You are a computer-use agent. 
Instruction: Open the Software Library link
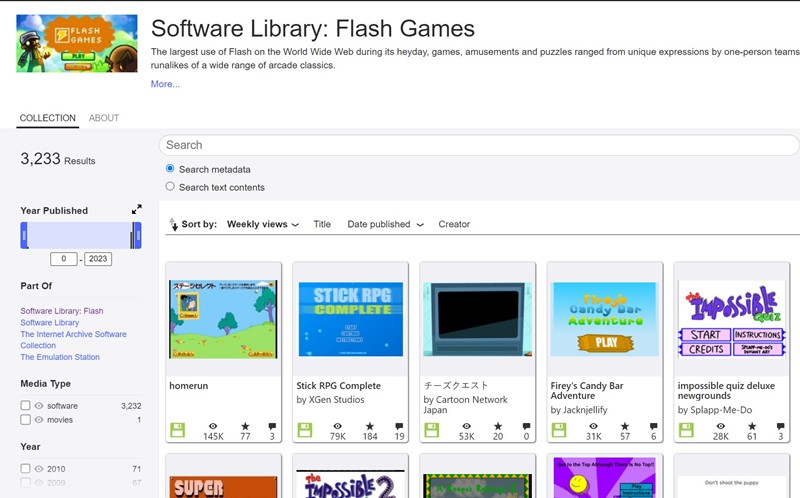coord(50,322)
